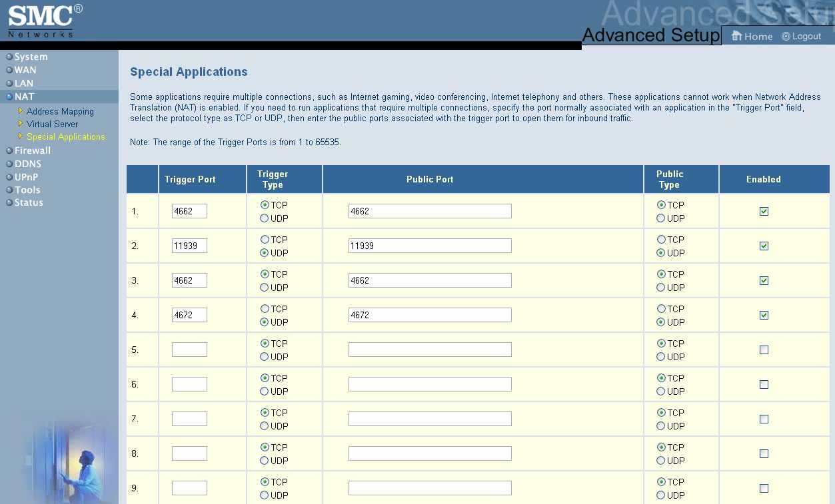Image resolution: width=835 pixels, height=504 pixels.
Task: Click empty Trigger Port field in row 5
Action: [189, 350]
